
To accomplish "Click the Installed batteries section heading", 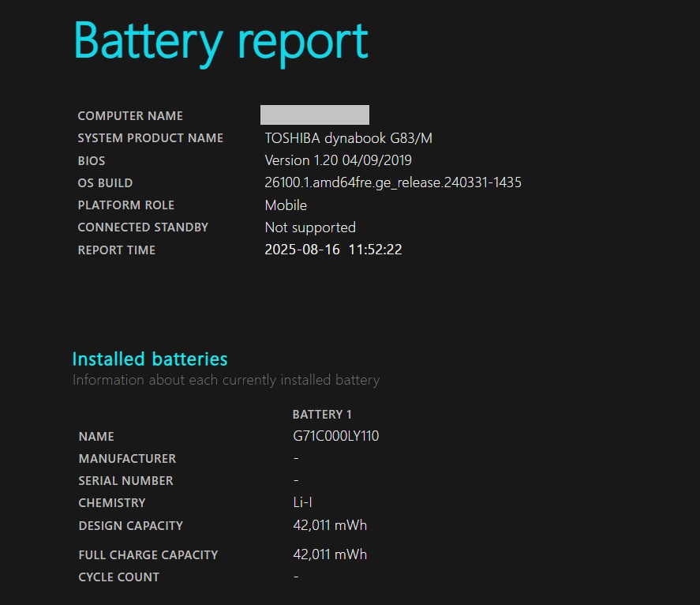I will 150,359.
